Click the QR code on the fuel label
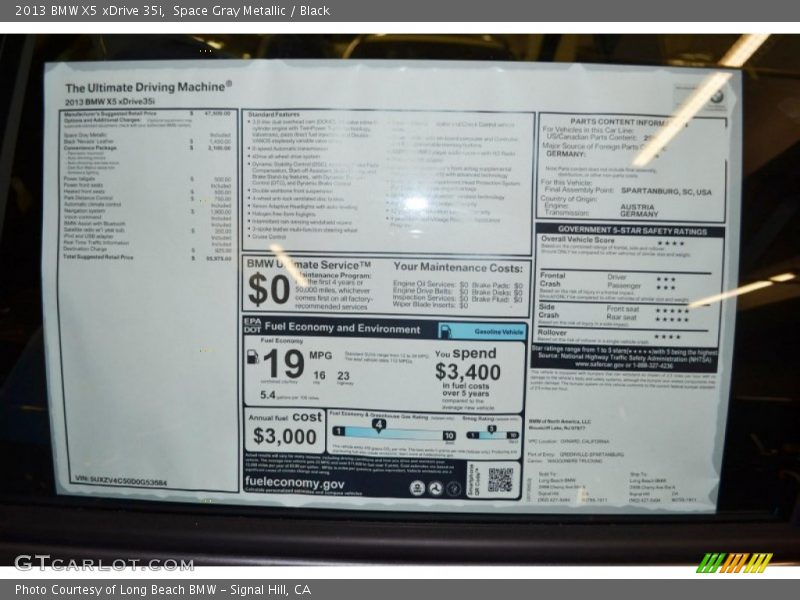 pyautogui.click(x=500, y=480)
